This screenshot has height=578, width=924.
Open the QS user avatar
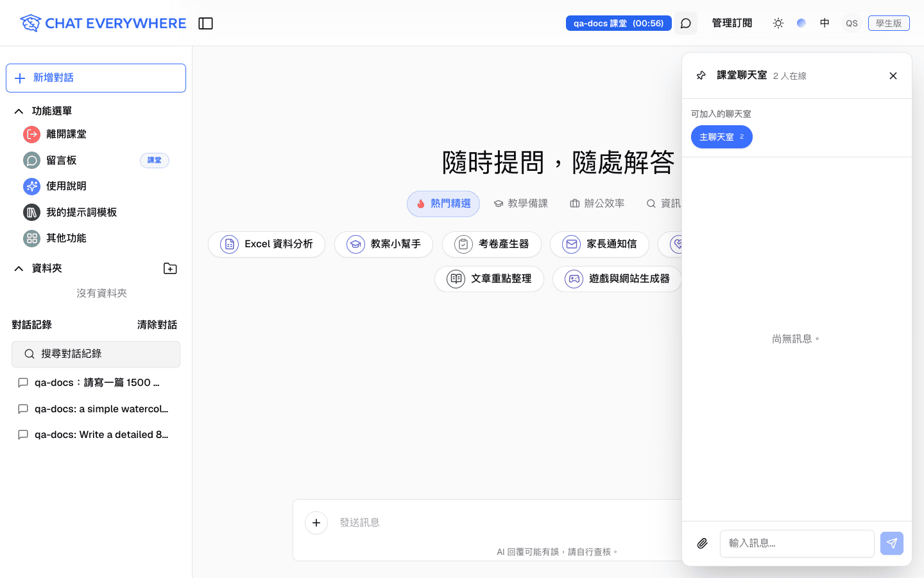pyautogui.click(x=851, y=23)
